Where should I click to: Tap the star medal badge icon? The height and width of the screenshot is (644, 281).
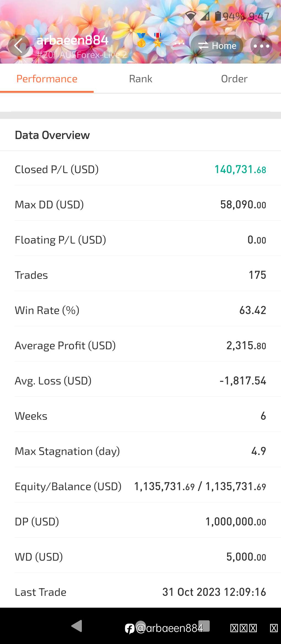tap(158, 40)
